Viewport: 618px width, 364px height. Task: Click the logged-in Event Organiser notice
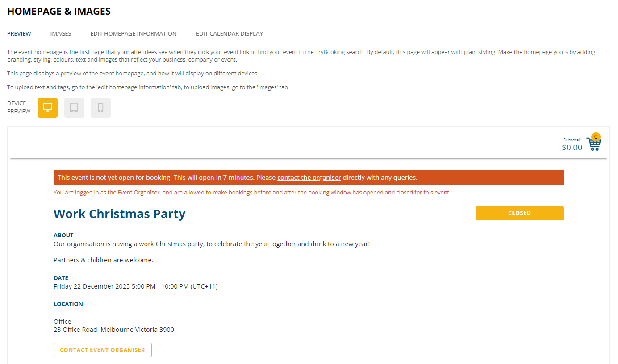coord(252,193)
